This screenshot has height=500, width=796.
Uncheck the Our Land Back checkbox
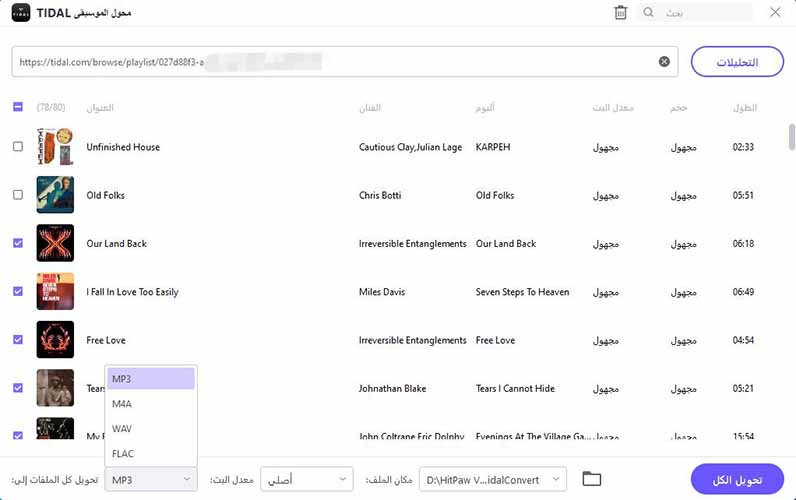coord(18,243)
